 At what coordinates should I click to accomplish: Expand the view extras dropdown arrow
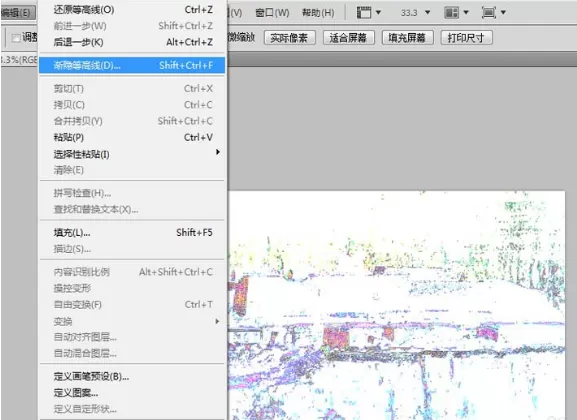click(x=378, y=13)
